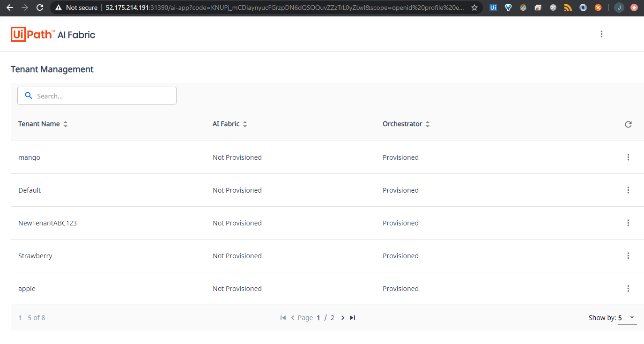Go to the previous page

click(x=293, y=318)
